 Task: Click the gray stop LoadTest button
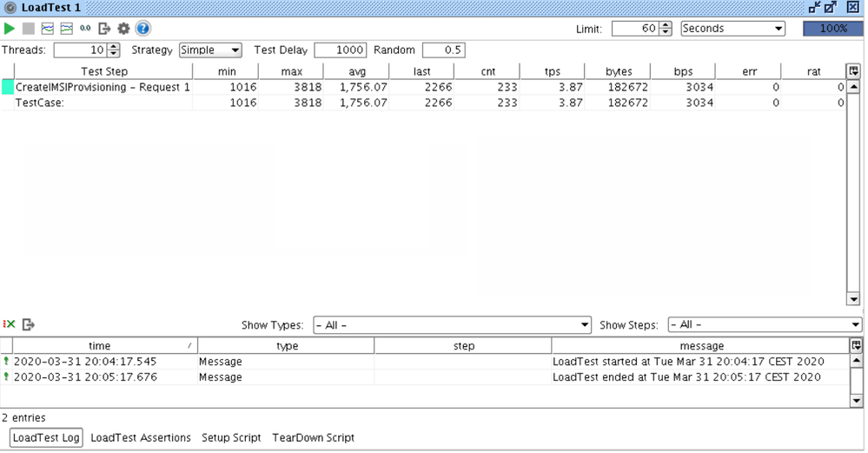(x=29, y=29)
